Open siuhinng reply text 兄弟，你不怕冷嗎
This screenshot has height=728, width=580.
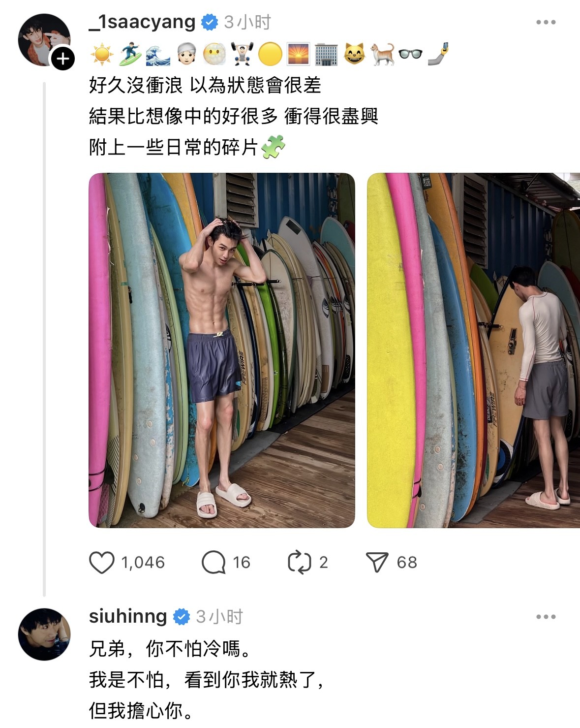click(x=170, y=649)
